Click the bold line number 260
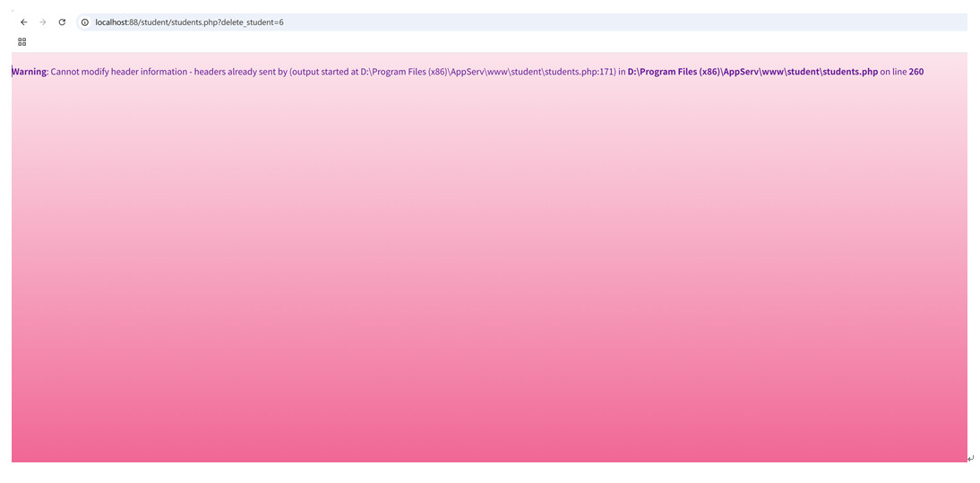Viewport: 980px width, 483px height. pos(916,72)
